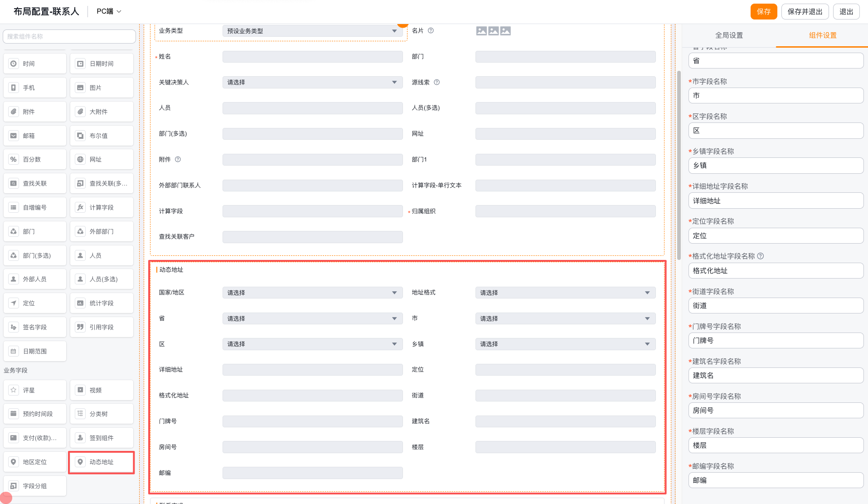
Task: Click the 动态地址 pin icon
Action: click(80, 462)
